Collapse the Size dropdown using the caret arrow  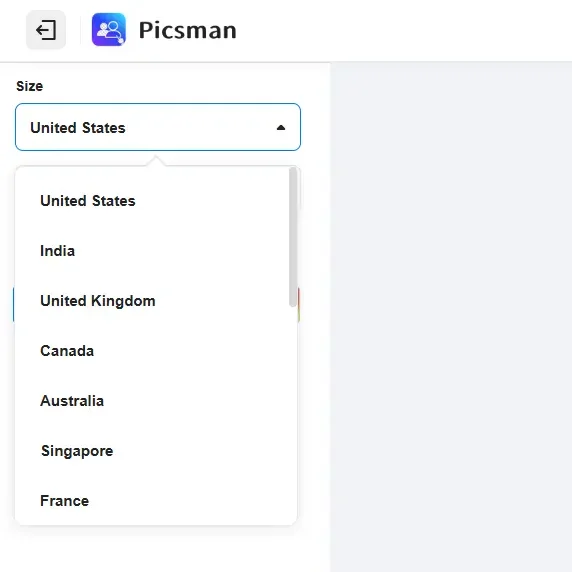pyautogui.click(x=281, y=128)
